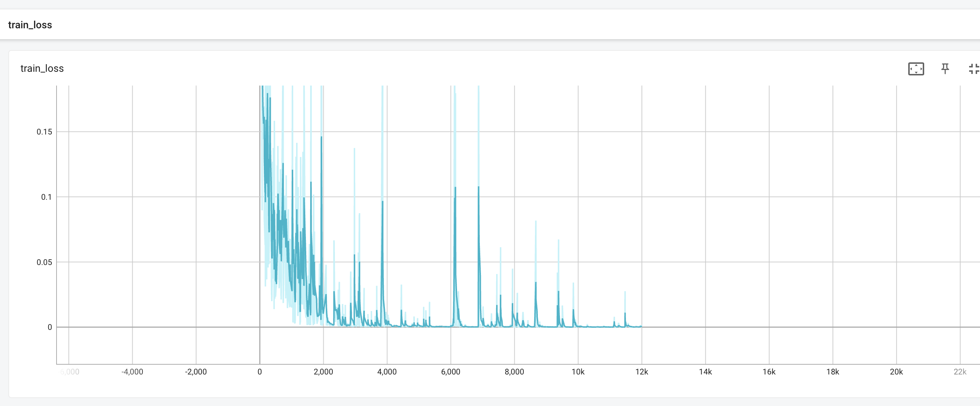The image size is (980, 406).
Task: Click the -4,000 x-axis label
Action: 132,372
